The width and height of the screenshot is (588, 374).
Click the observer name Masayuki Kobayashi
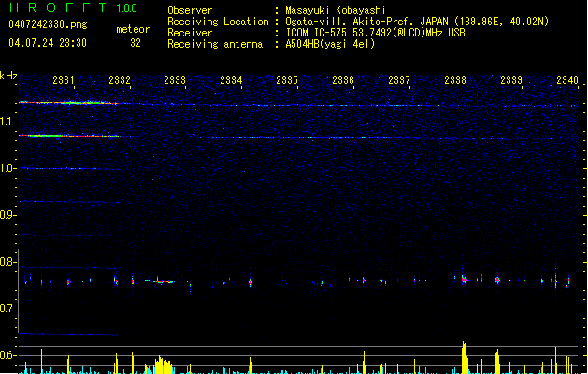click(x=336, y=10)
